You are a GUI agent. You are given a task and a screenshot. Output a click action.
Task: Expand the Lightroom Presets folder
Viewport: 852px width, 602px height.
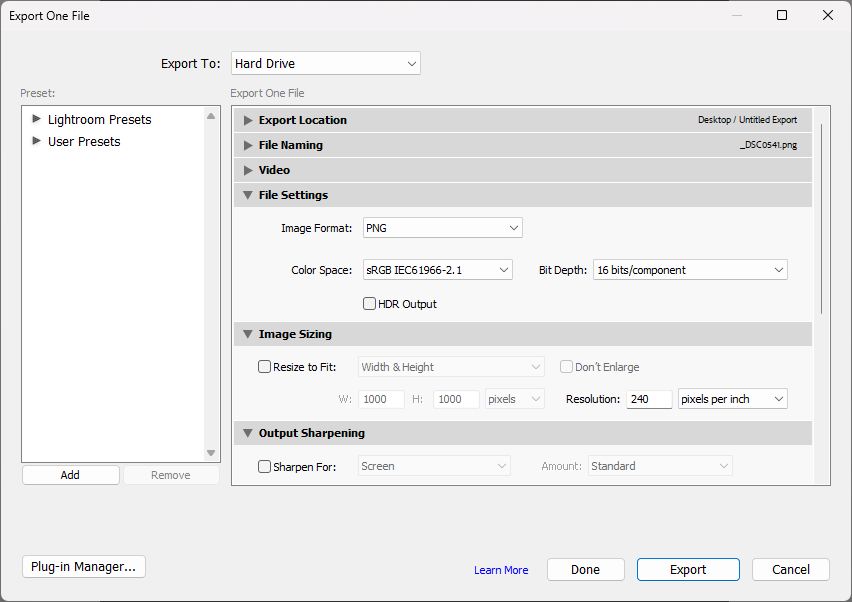click(x=36, y=118)
